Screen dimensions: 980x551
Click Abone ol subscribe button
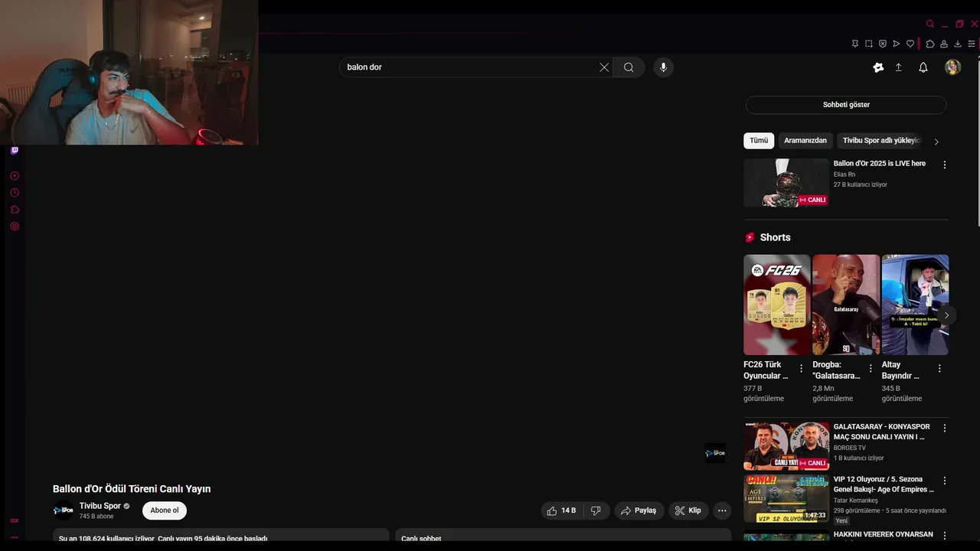[x=165, y=510]
